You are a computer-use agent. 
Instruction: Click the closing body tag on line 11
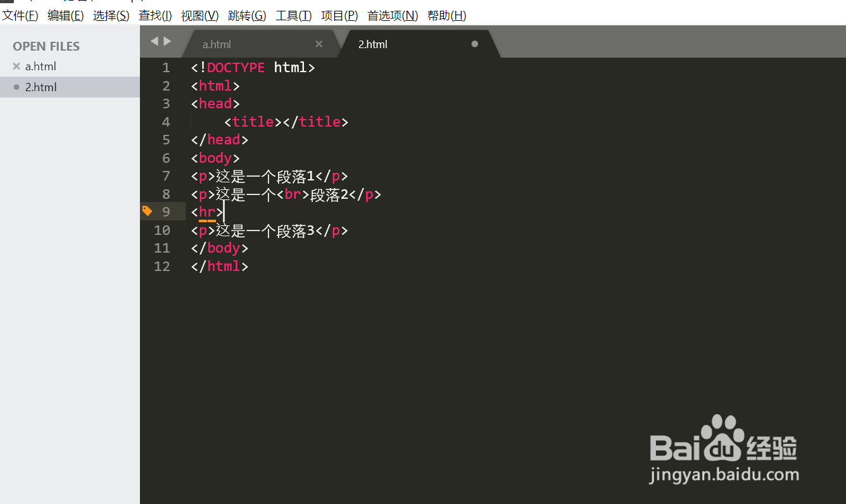pos(220,248)
